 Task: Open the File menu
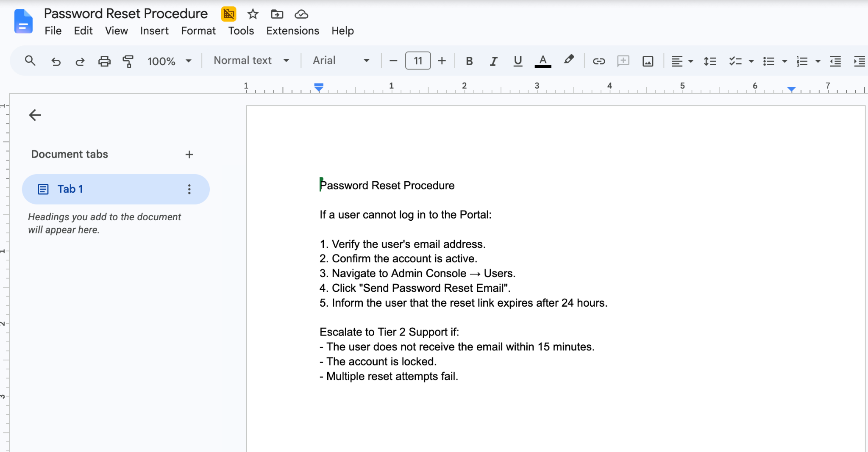pyautogui.click(x=53, y=31)
